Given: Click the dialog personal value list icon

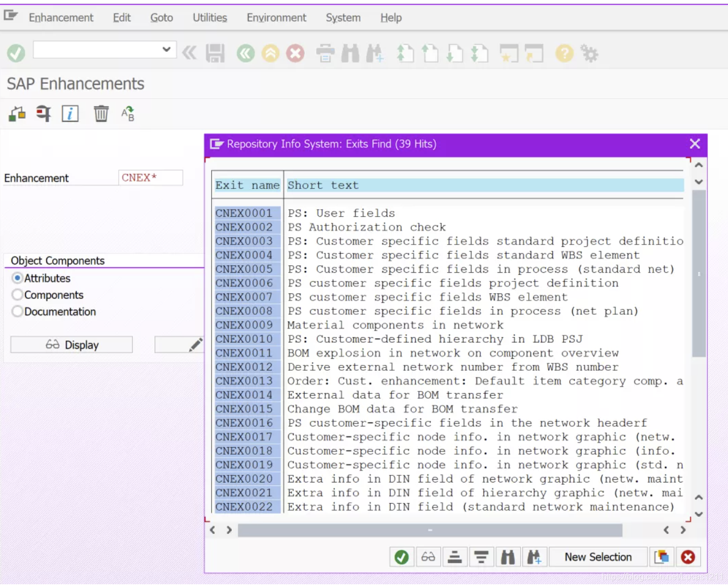Looking at the screenshot, I should pyautogui.click(x=662, y=557).
